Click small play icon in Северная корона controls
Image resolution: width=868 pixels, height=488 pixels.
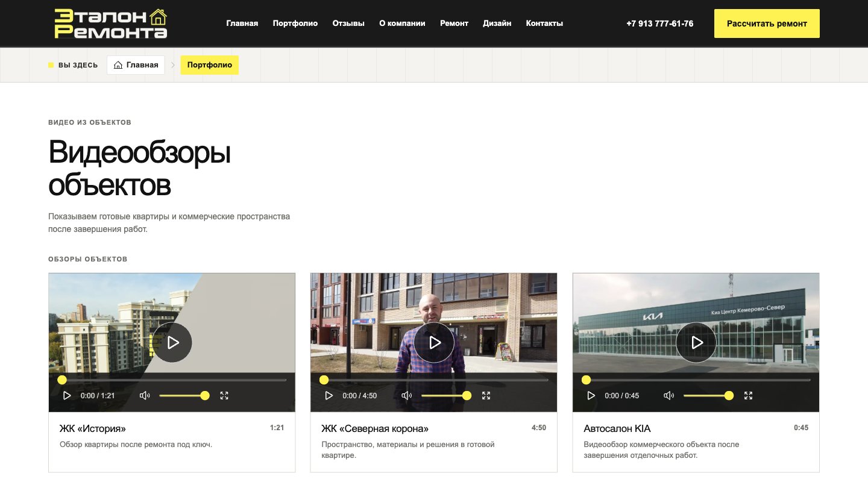[x=329, y=396]
